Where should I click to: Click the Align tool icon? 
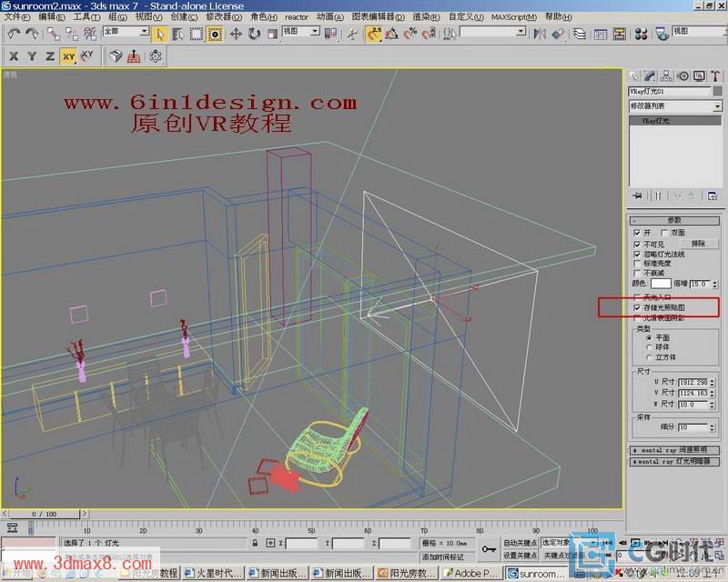(558, 34)
